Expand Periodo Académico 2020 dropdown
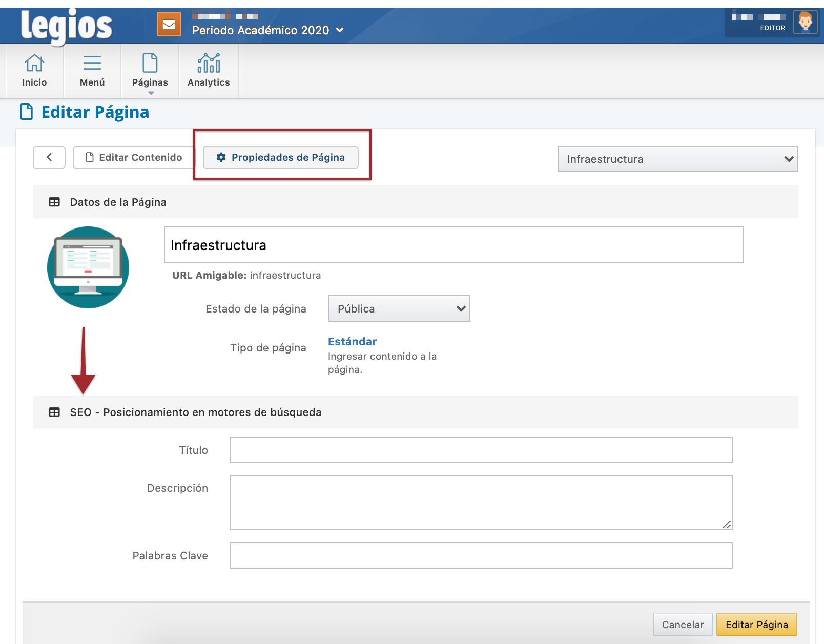Image resolution: width=824 pixels, height=644 pixels. point(267,30)
